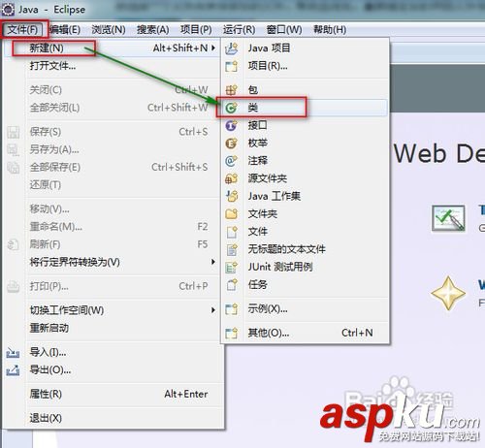Choose 导入(I)... in File menu
The image size is (485, 448).
pos(113,352)
